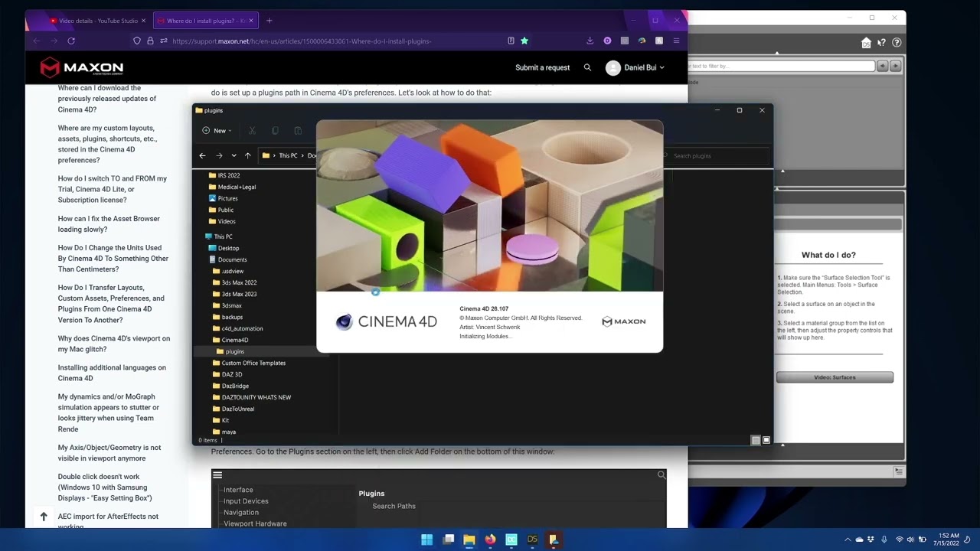Click the scroll-to-top arrow on the Maxon page
The image size is (980, 551).
pyautogui.click(x=44, y=517)
